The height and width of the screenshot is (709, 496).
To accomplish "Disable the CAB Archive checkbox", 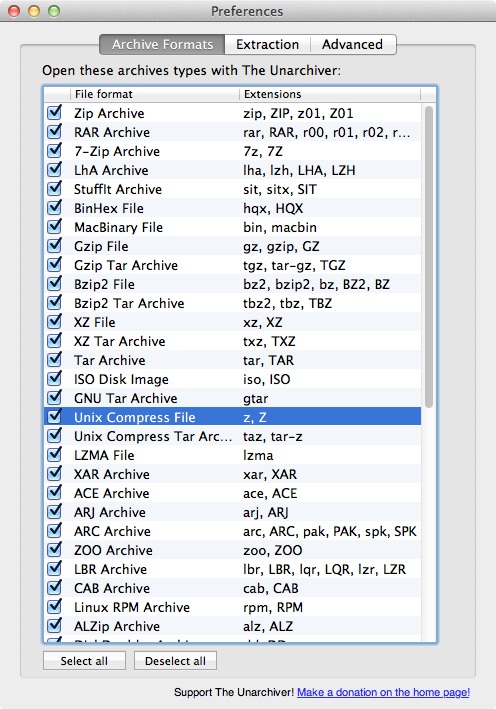I will (x=54, y=587).
